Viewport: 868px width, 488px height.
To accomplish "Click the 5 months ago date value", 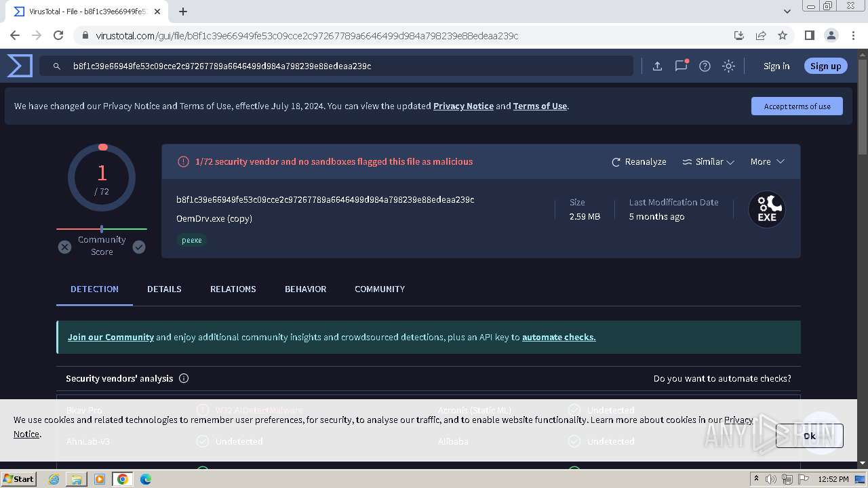I will pos(656,217).
